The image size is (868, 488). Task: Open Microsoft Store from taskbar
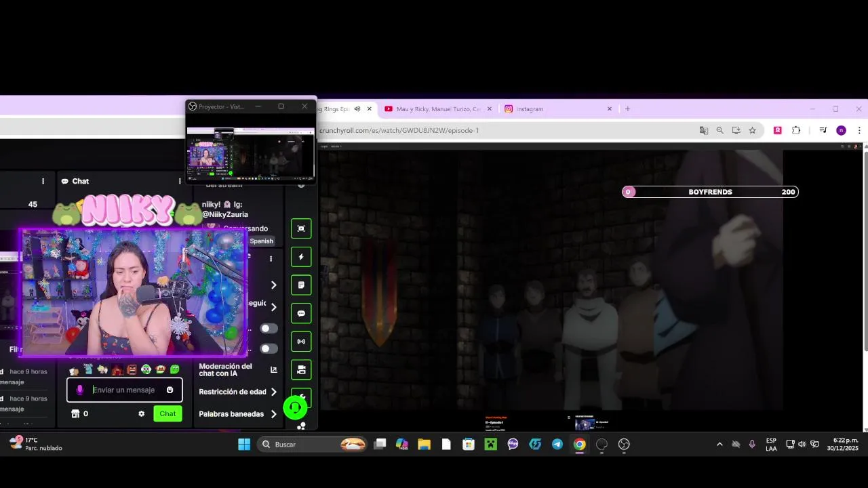tap(468, 445)
